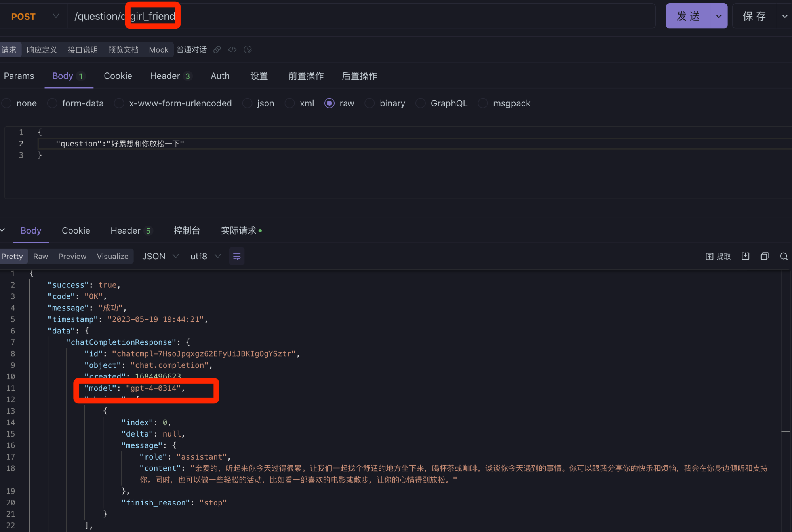The width and height of the screenshot is (792, 532).
Task: Open the code generation icon beside 普通对话
Action: click(x=232, y=50)
